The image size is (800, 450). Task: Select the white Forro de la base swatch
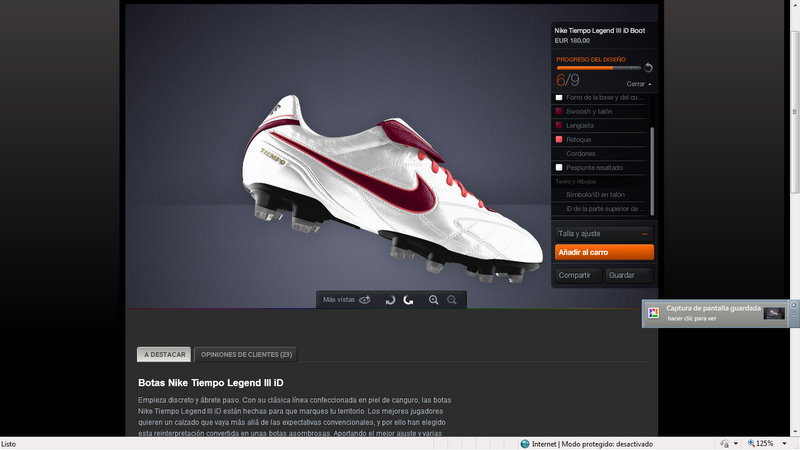[x=559, y=97]
